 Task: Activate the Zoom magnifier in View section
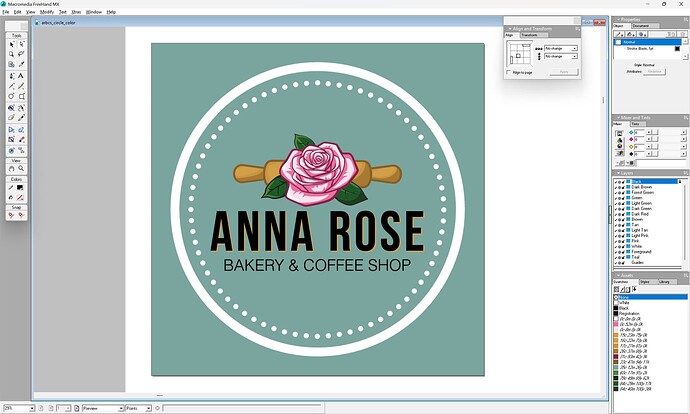coord(22,168)
